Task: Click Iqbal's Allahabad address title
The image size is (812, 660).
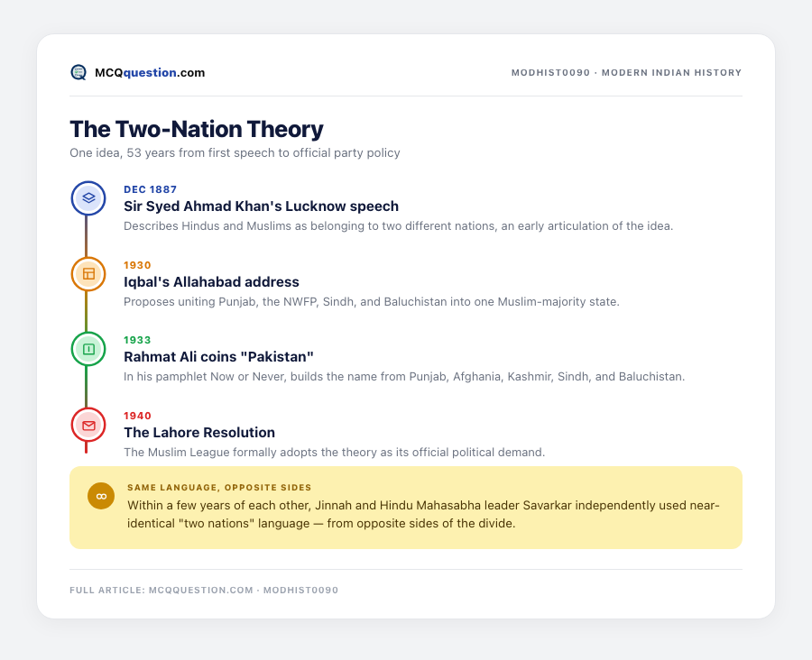Action: (x=211, y=281)
